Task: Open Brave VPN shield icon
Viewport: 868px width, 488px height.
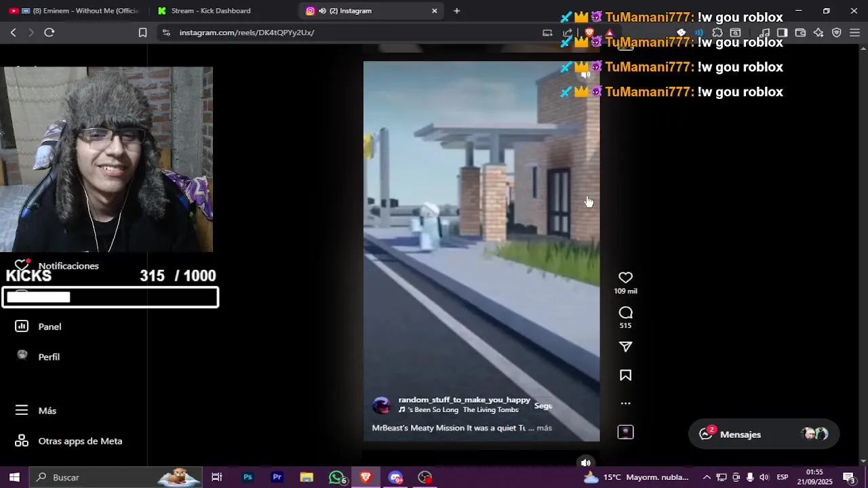Action: pos(837,33)
